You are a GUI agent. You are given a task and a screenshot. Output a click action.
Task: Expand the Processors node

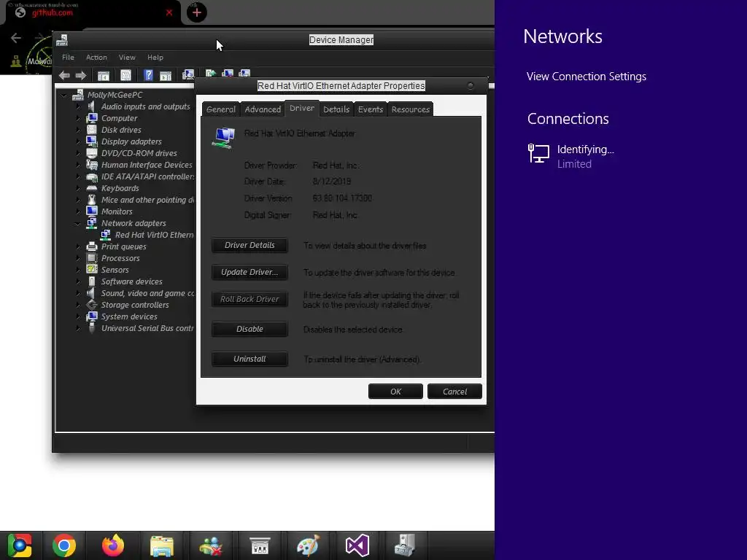click(78, 258)
